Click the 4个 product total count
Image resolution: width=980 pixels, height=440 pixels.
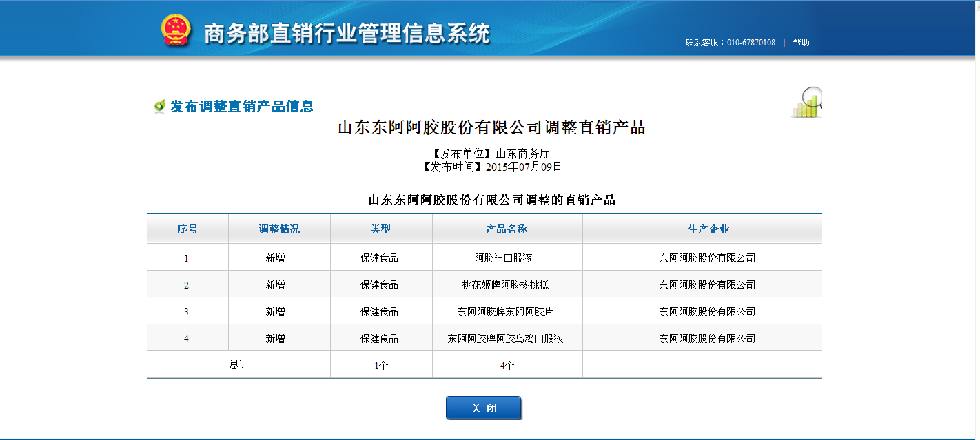pyautogui.click(x=507, y=366)
